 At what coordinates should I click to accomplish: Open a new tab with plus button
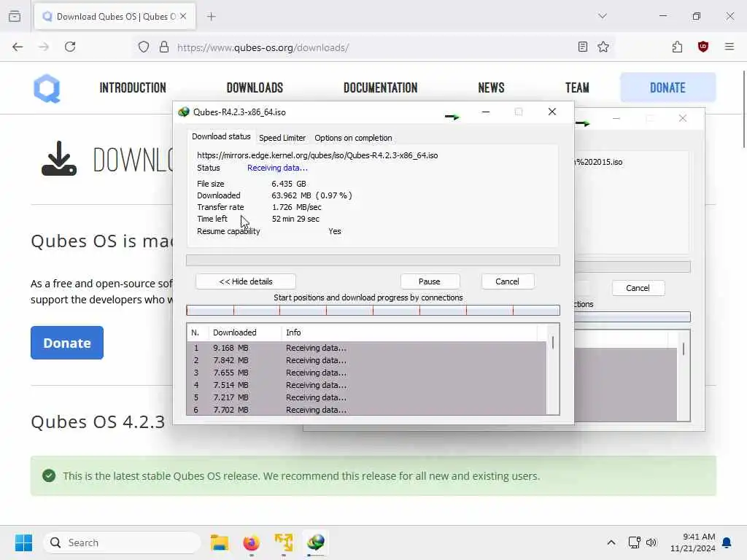(x=212, y=17)
